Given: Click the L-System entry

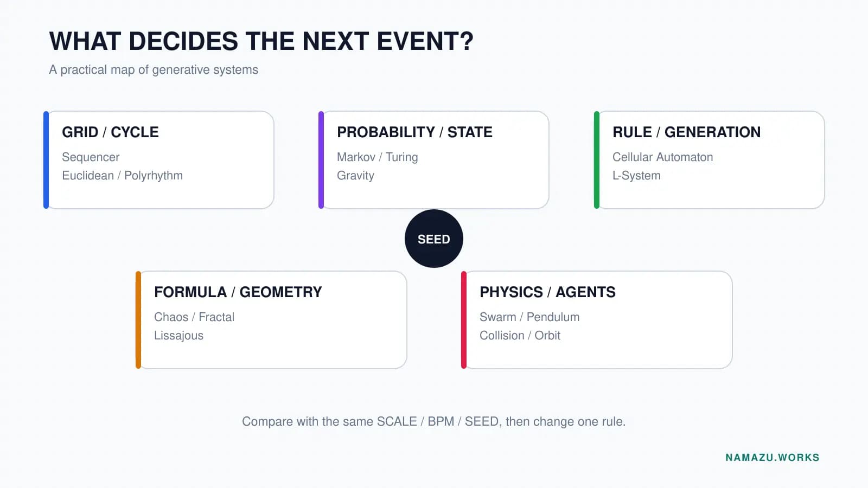Looking at the screenshot, I should [636, 176].
